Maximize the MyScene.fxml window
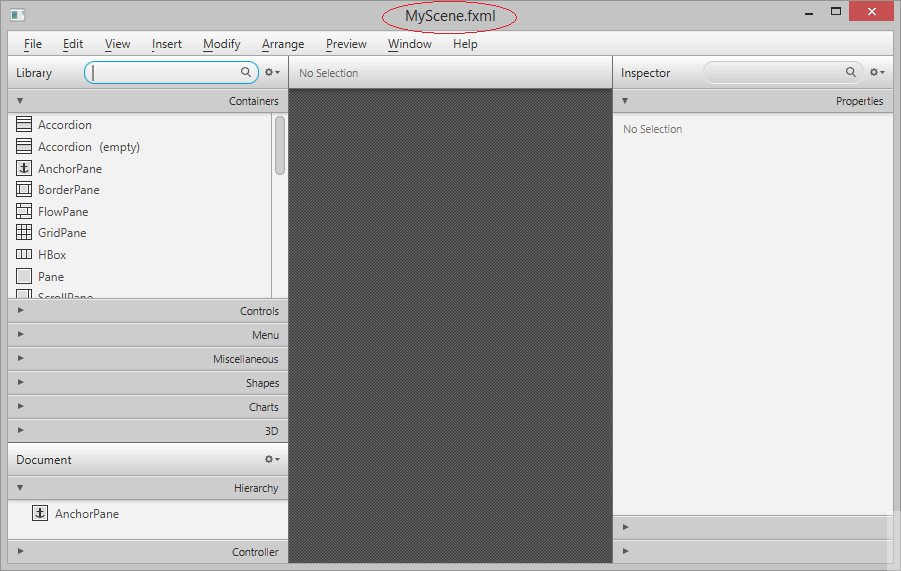The width and height of the screenshot is (901, 571). pyautogui.click(x=835, y=11)
